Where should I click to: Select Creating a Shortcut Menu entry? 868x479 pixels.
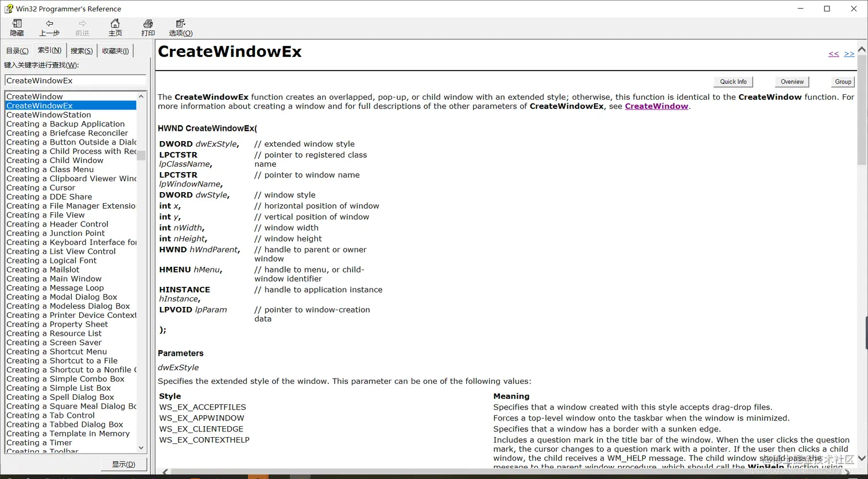71,352
